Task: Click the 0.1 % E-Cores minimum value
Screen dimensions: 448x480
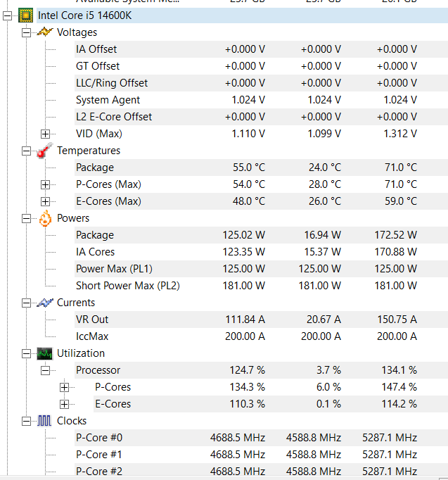Action: click(x=328, y=404)
